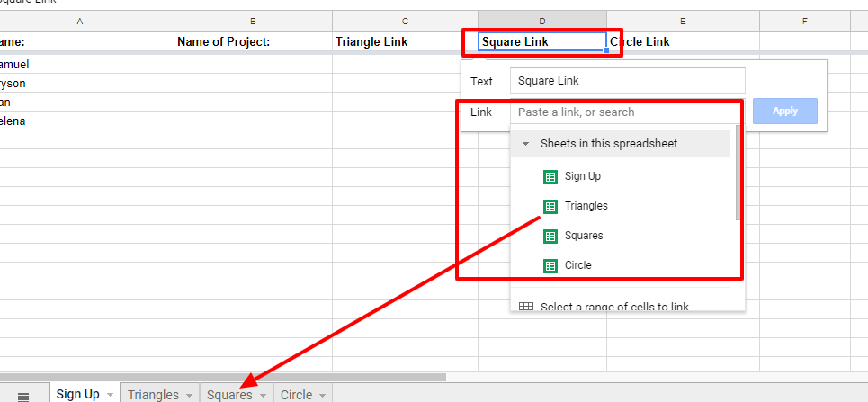The width and height of the screenshot is (868, 402).
Task: Open dropdown arrow on Triangles tab
Action: pyautogui.click(x=189, y=396)
